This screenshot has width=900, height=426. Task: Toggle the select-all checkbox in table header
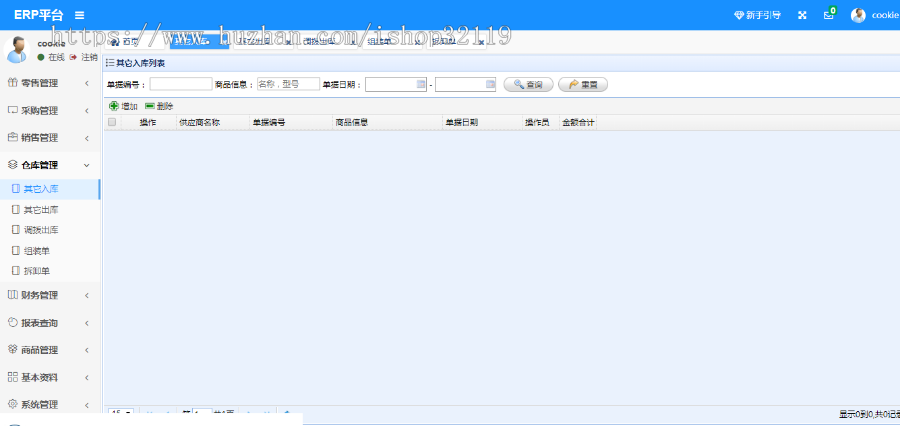(x=112, y=122)
